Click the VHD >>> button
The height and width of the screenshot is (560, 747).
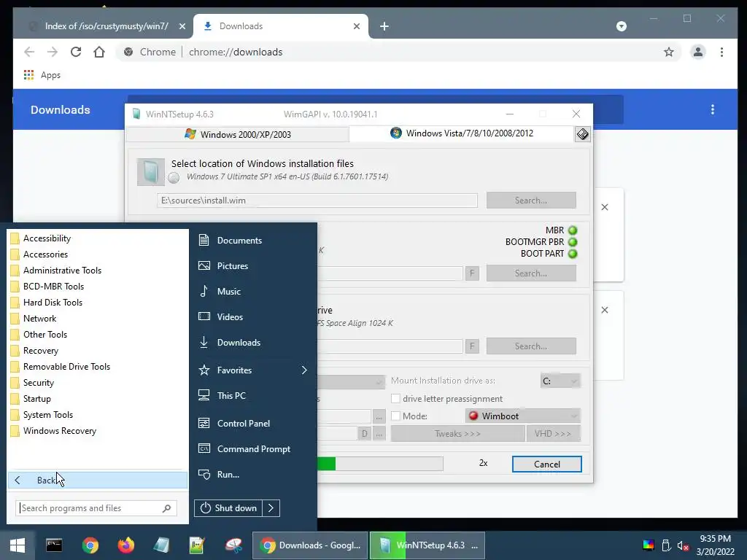[553, 434]
